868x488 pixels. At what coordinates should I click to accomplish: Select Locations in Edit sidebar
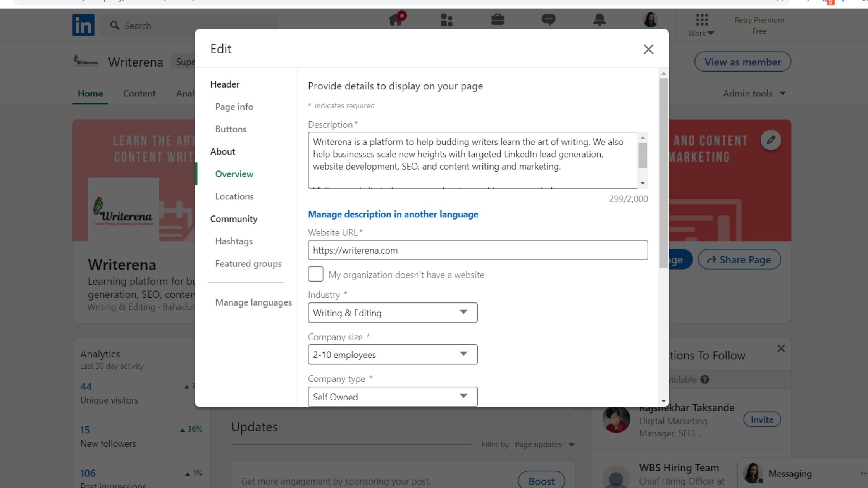234,196
